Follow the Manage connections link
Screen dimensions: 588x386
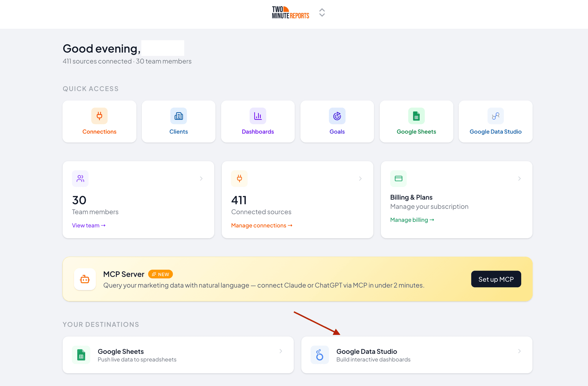click(262, 225)
